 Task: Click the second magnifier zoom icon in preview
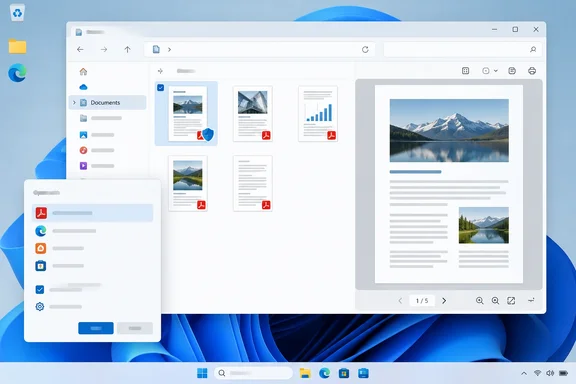(495, 301)
